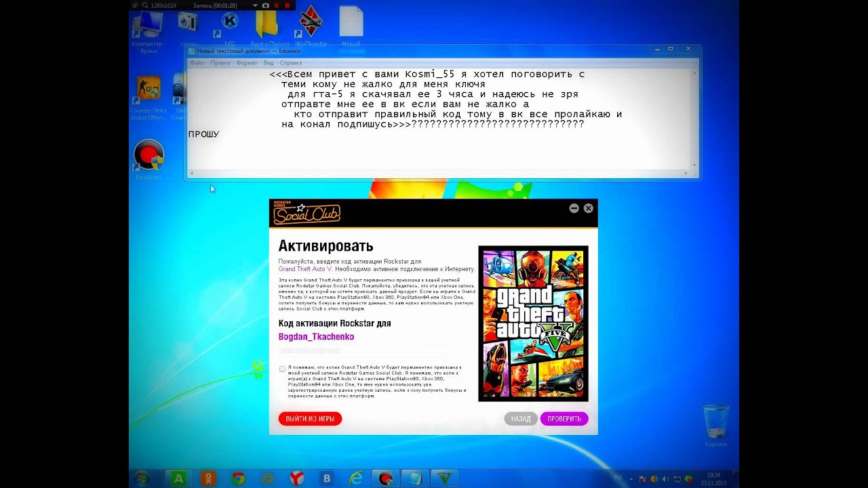Image resolution: width=868 pixels, height=488 pixels.
Task: Launch Google Chrome from taskbar
Action: (x=238, y=479)
